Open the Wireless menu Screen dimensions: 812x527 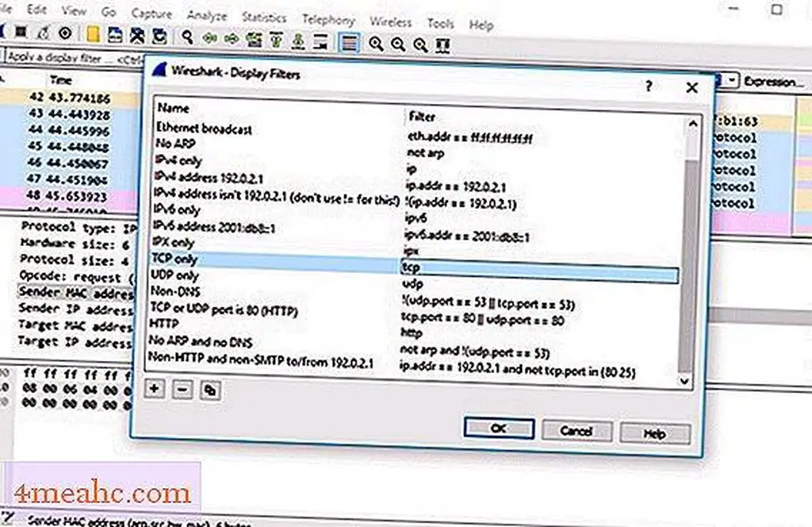click(x=390, y=22)
